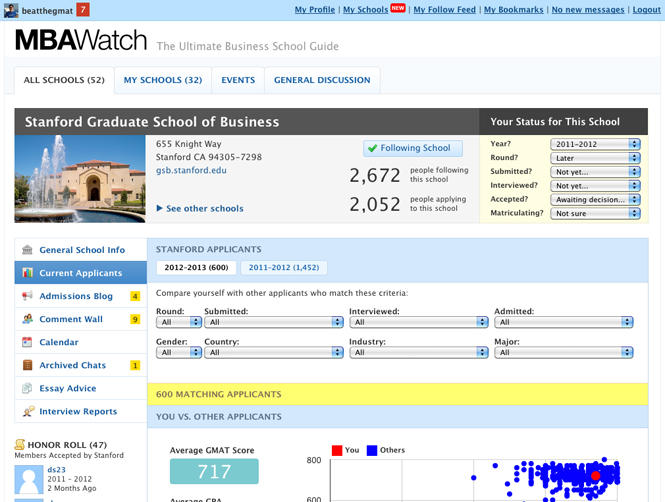
Task: Open the Industry filter dropdown
Action: [419, 352]
